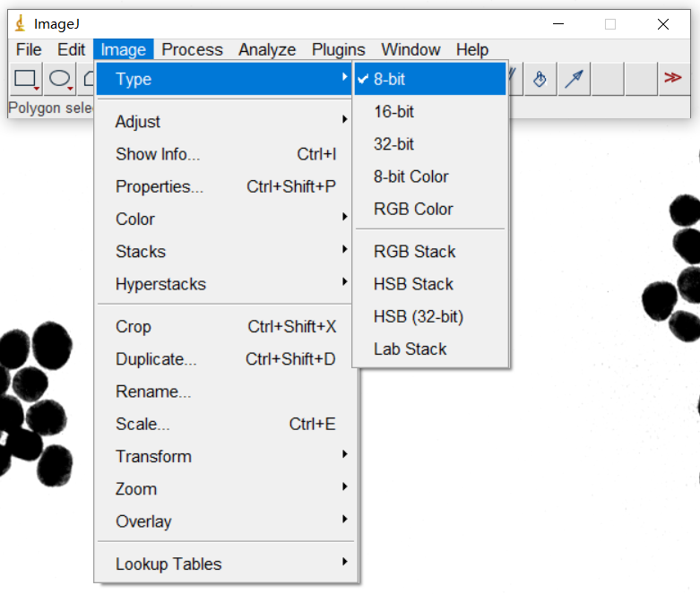The height and width of the screenshot is (594, 700).
Task: Click the ImageJ microscope title bar icon
Action: point(20,24)
